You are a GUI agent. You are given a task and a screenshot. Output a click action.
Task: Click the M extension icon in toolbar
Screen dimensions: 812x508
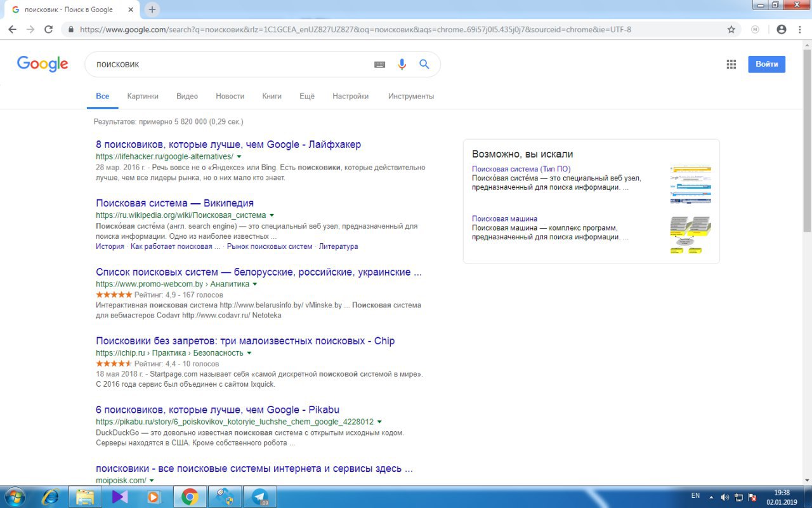point(755,29)
